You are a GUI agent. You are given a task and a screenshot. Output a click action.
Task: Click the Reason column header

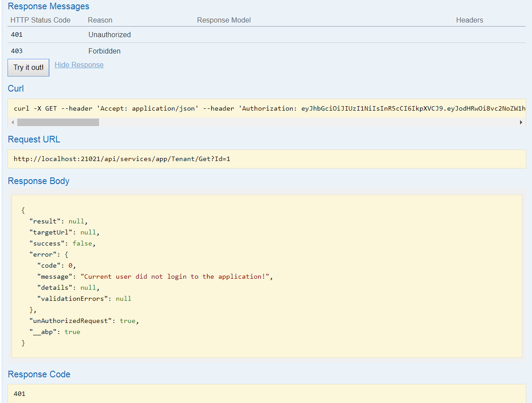(x=100, y=20)
